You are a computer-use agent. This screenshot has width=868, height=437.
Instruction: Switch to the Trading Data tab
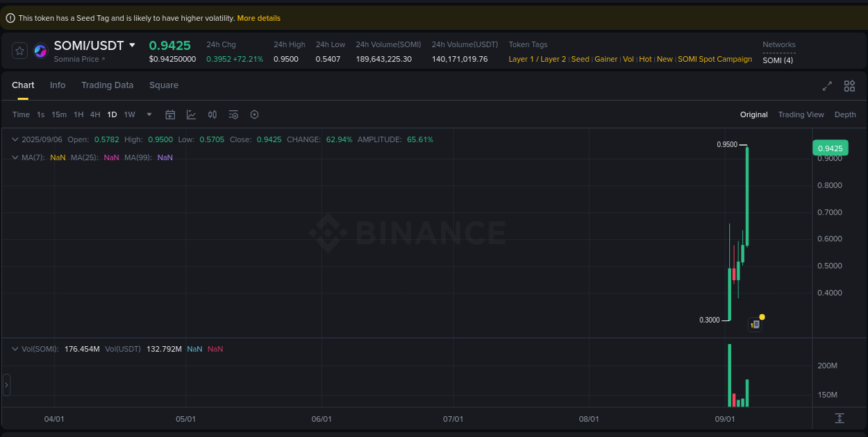(x=107, y=85)
